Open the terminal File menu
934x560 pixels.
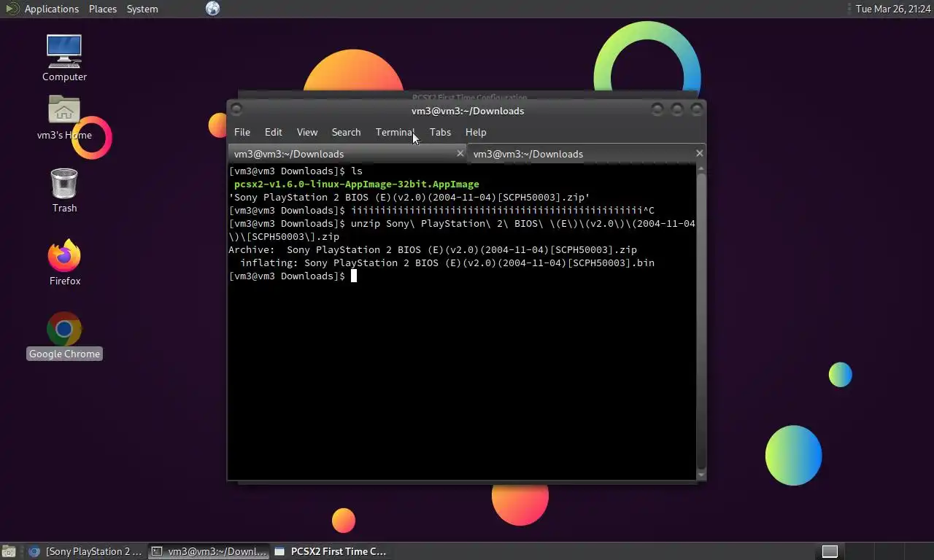click(x=242, y=132)
